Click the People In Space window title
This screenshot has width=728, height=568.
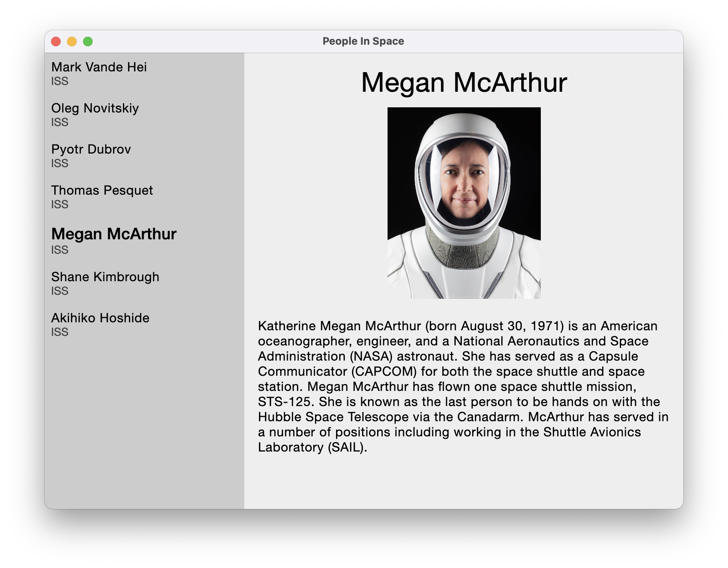(363, 41)
